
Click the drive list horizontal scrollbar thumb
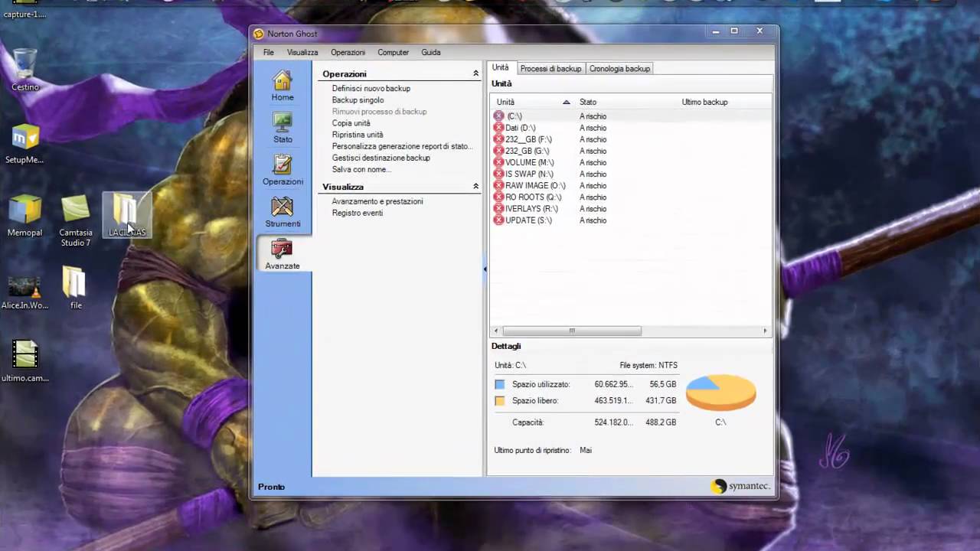coord(572,331)
